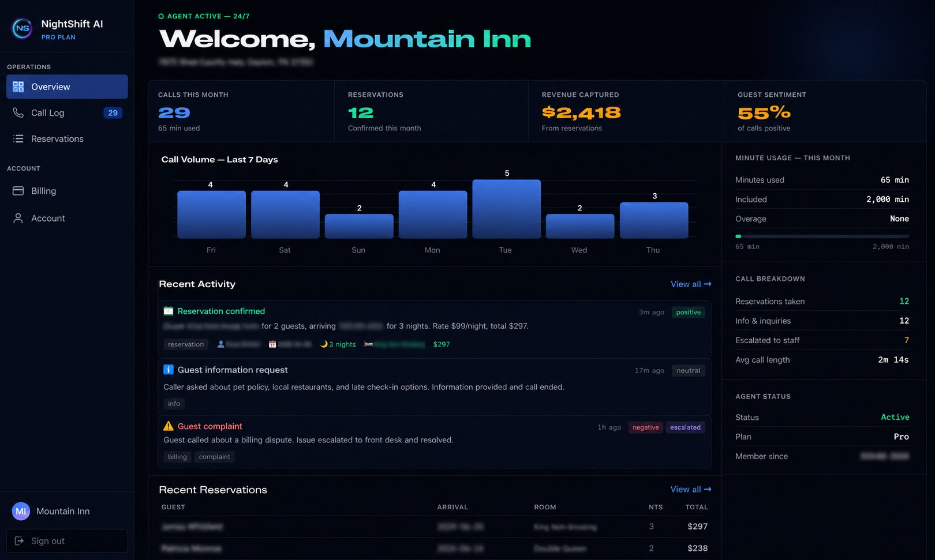Open the Reservation confirmed activity title
The height and width of the screenshot is (560, 935).
coord(221,311)
